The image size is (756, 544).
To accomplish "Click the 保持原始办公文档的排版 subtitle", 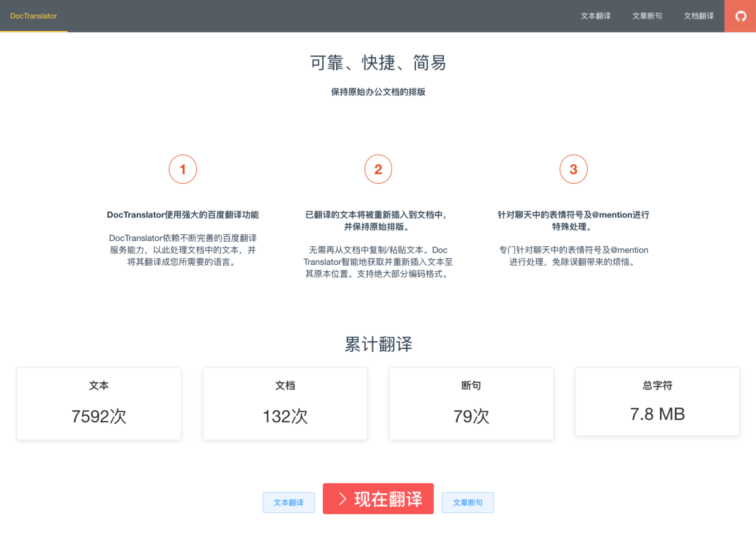I will point(378,92).
